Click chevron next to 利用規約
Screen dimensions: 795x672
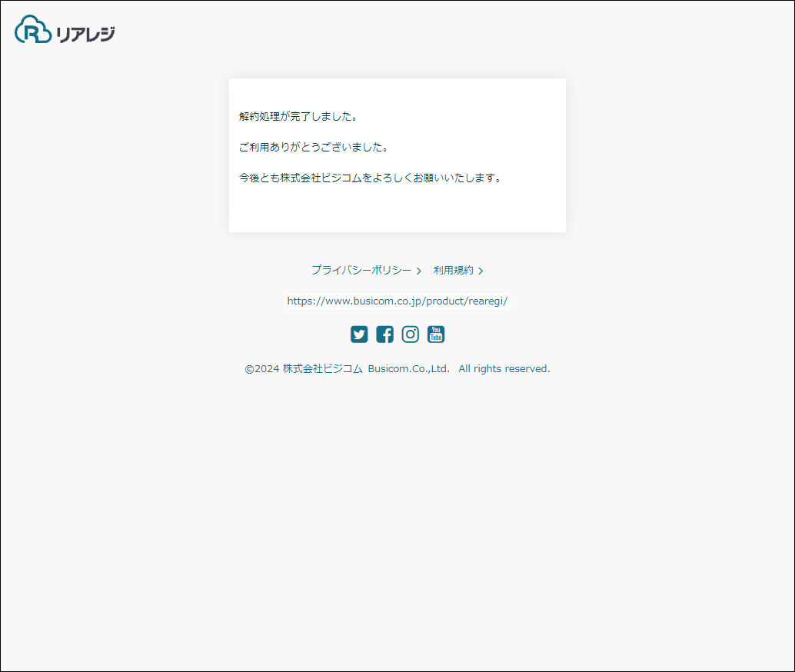(x=481, y=271)
